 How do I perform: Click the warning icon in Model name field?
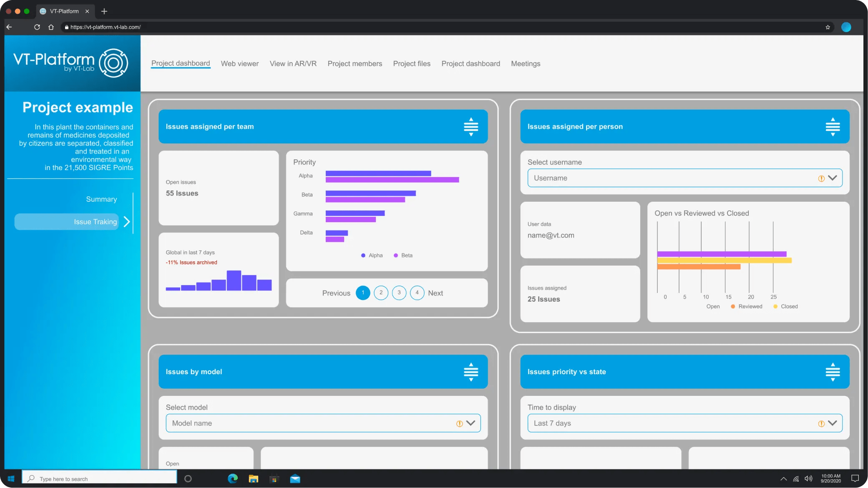[459, 423]
